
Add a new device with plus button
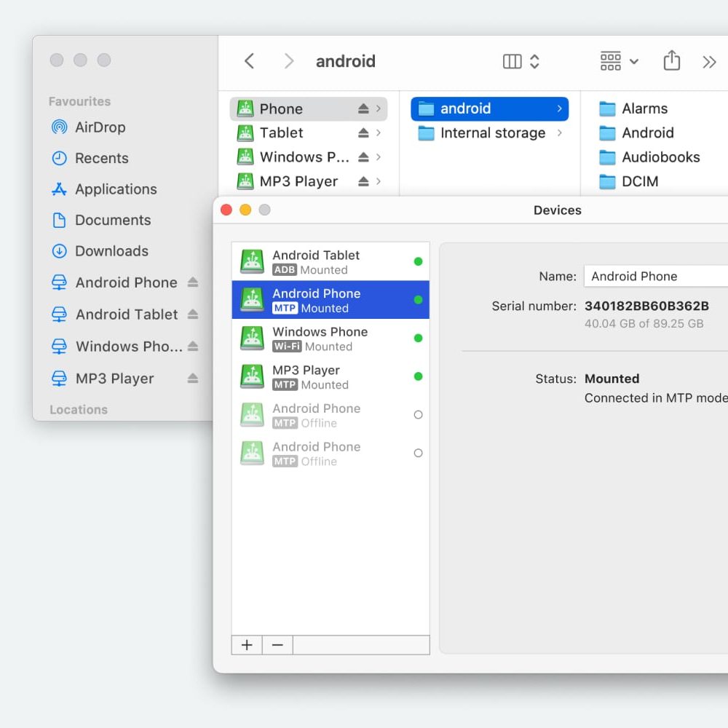(247, 645)
